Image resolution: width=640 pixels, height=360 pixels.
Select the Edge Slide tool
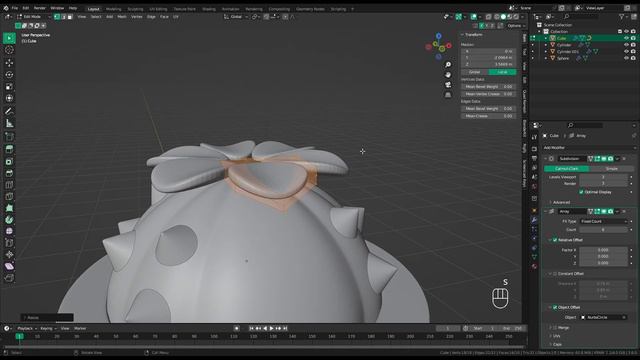click(9, 243)
